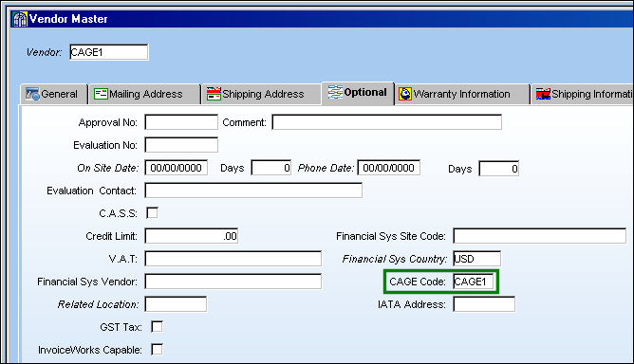
Task: Tick the GST Tax checkbox
Action: 157,326
